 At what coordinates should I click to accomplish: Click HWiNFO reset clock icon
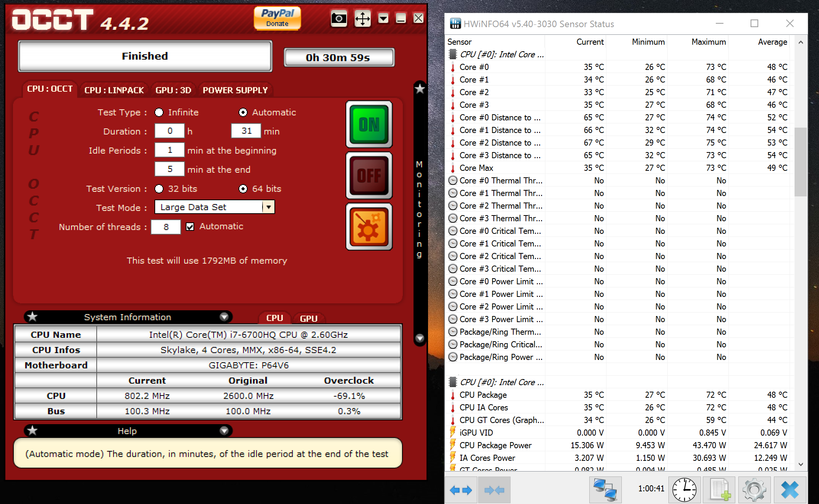pos(684,489)
